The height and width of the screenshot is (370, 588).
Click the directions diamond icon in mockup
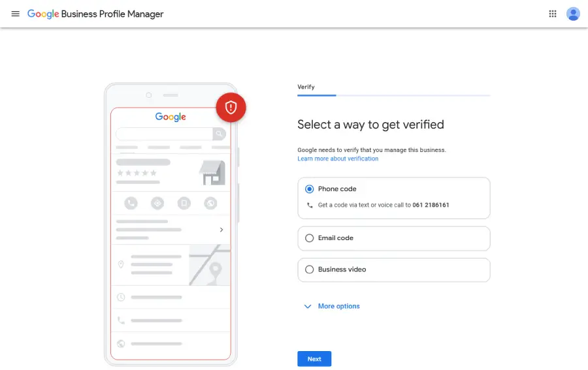click(157, 204)
